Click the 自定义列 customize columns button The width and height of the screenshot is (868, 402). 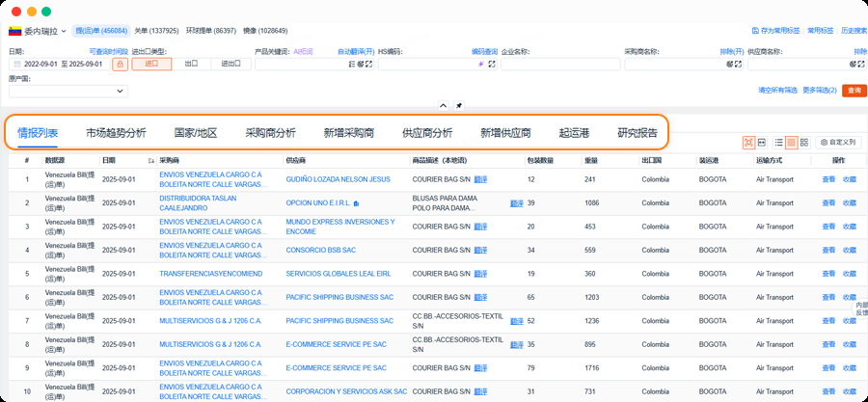836,142
